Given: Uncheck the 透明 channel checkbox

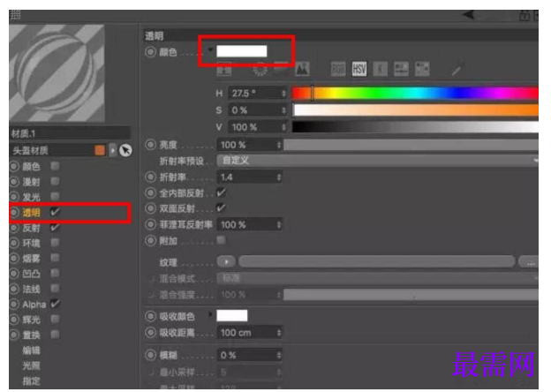Looking at the screenshot, I should [55, 212].
